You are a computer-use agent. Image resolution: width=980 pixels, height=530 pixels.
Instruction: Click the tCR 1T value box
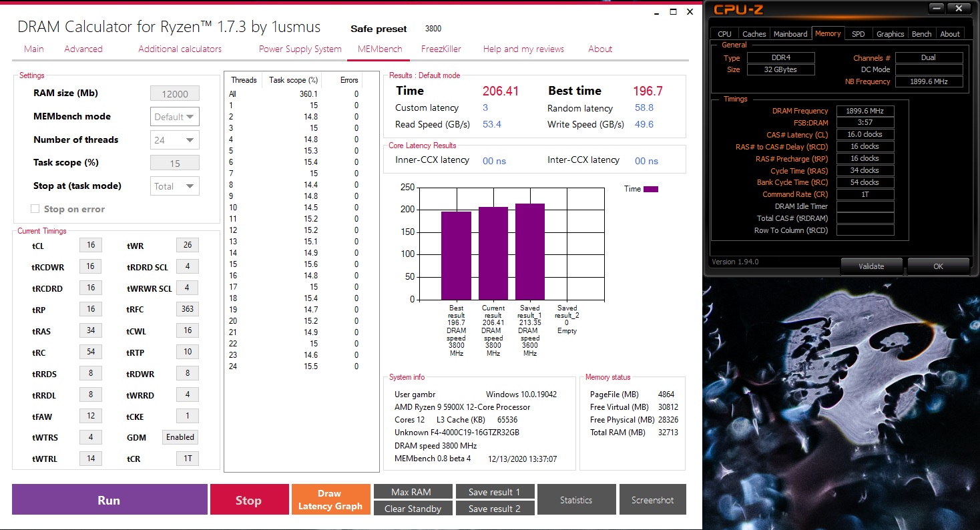188,459
